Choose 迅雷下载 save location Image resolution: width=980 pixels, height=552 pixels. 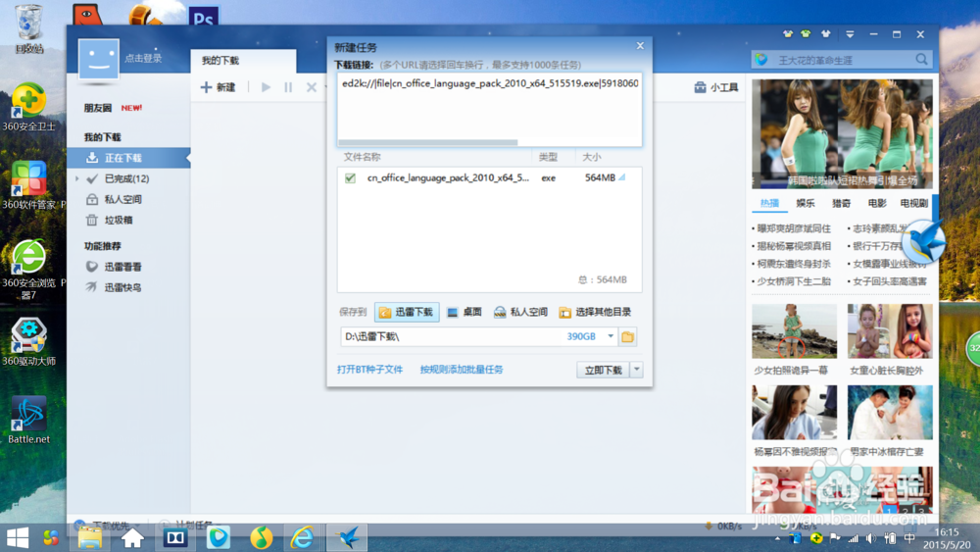point(407,312)
